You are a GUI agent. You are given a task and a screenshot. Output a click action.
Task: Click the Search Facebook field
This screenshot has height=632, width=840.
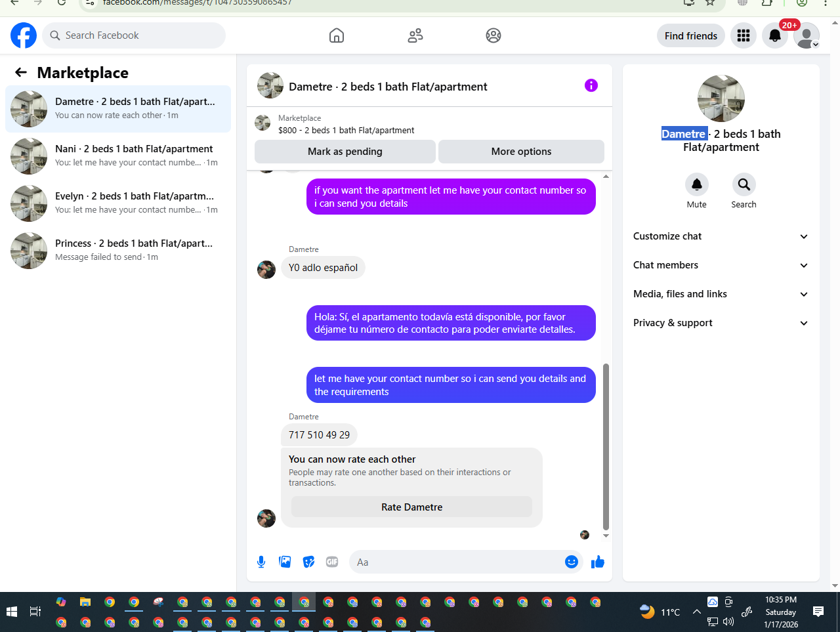point(134,35)
